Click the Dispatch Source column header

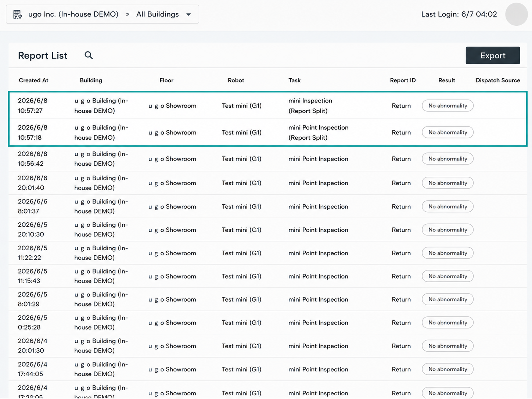pyautogui.click(x=498, y=80)
